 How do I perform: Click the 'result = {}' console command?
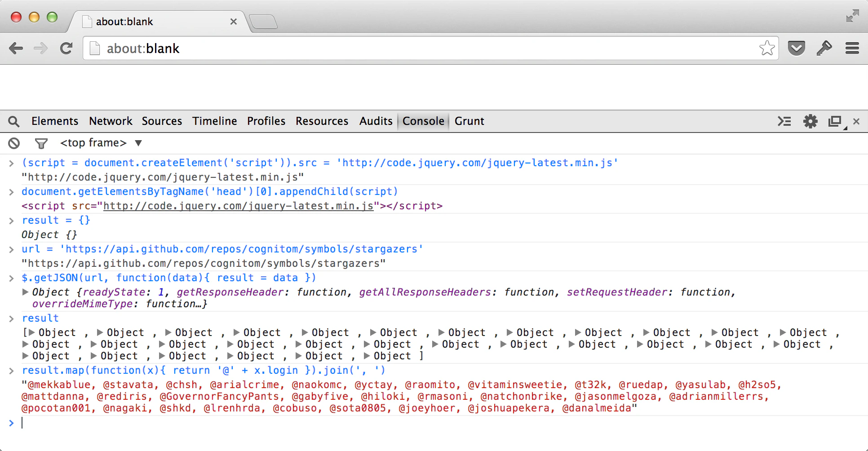pyautogui.click(x=56, y=220)
